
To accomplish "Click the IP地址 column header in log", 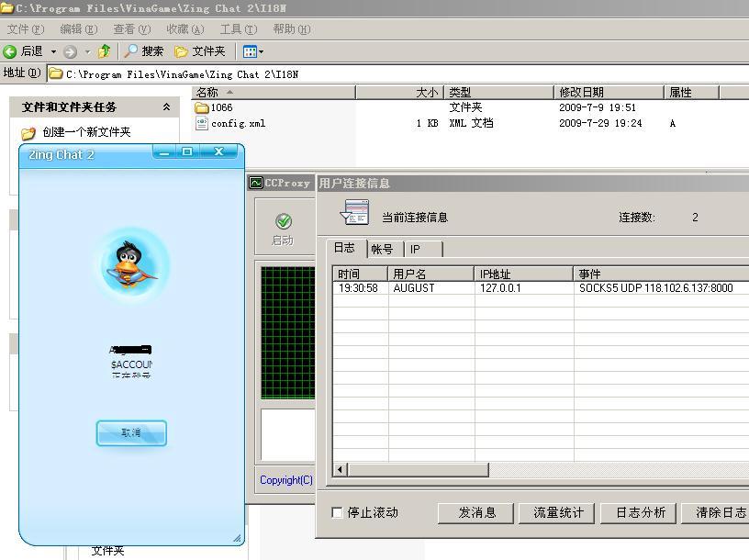I will point(523,274).
